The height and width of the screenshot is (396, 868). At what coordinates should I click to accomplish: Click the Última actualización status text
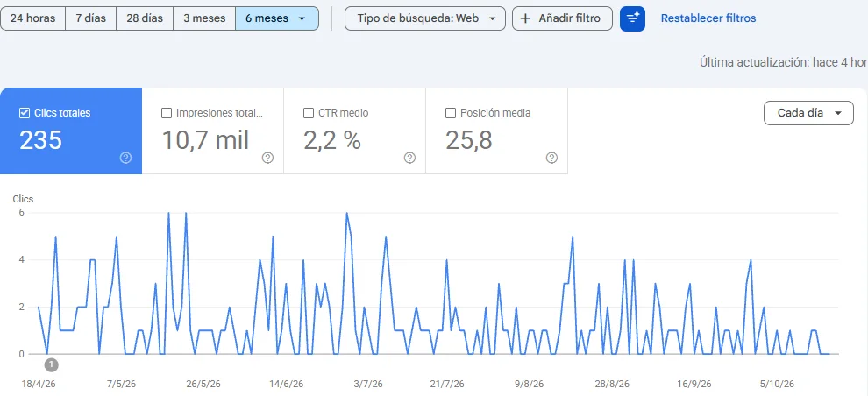[783, 62]
